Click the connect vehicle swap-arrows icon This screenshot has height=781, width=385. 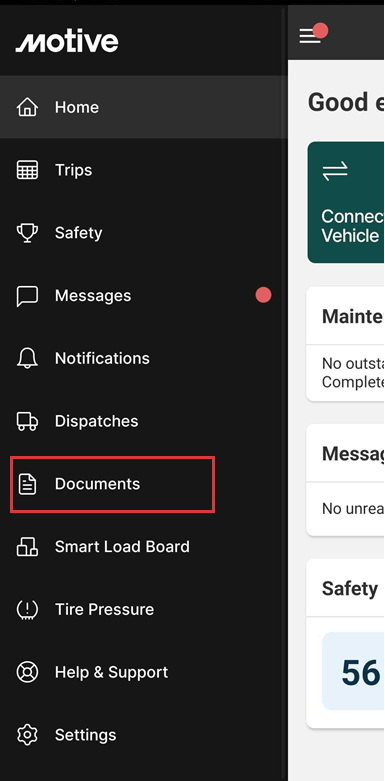(335, 172)
